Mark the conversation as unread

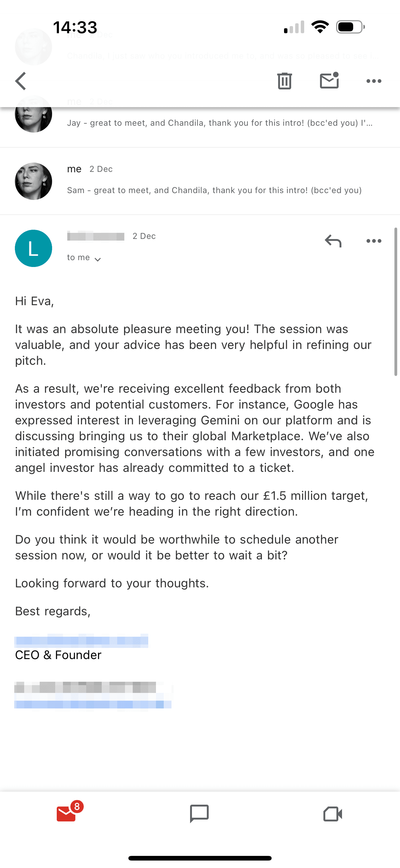(329, 81)
